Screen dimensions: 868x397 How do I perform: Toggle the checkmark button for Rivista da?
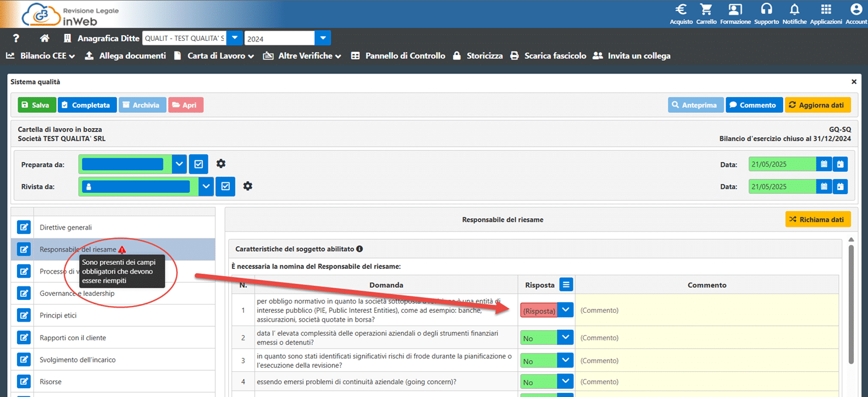225,187
